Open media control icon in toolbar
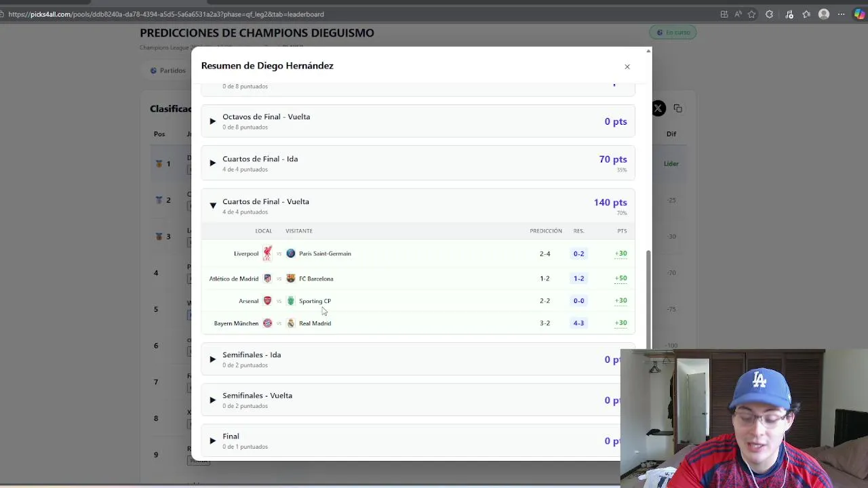The image size is (868, 488). 789,14
